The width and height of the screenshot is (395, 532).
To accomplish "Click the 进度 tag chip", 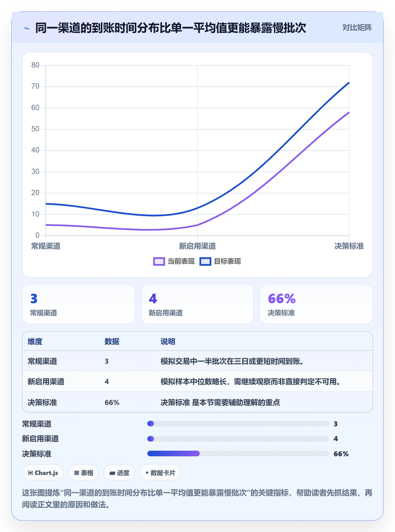I will 119,473.
